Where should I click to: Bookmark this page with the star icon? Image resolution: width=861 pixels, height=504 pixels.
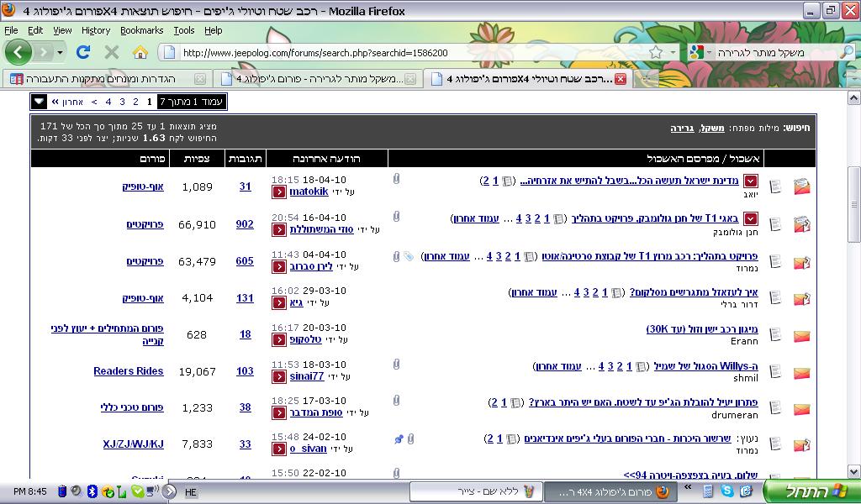click(656, 52)
